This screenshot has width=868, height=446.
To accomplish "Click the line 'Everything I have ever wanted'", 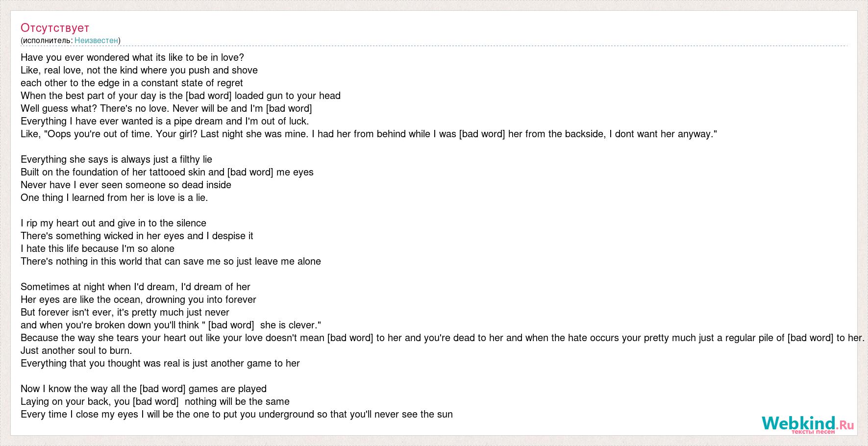I will coord(165,121).
